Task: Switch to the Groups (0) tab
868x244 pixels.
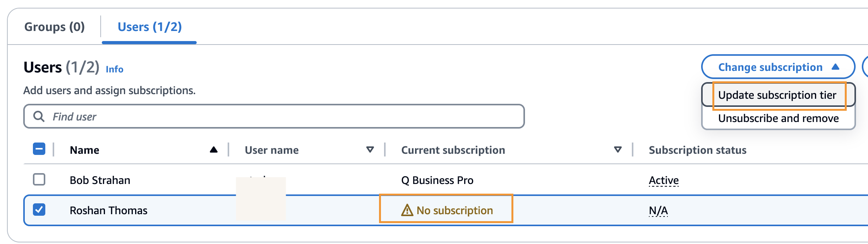Action: click(x=55, y=27)
